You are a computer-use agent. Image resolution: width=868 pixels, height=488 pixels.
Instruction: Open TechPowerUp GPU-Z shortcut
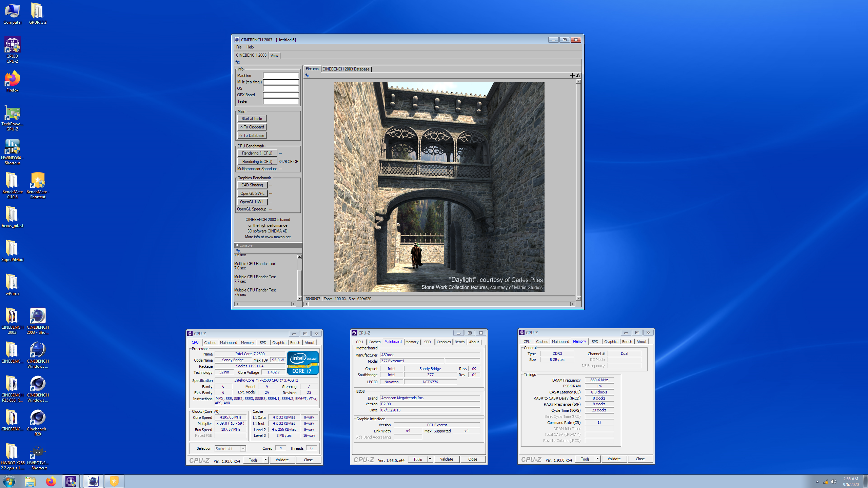(13, 118)
